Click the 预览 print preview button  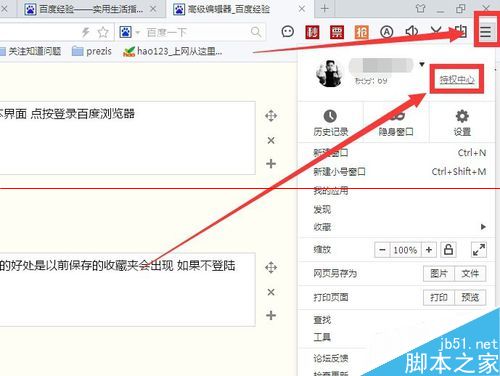470,297
